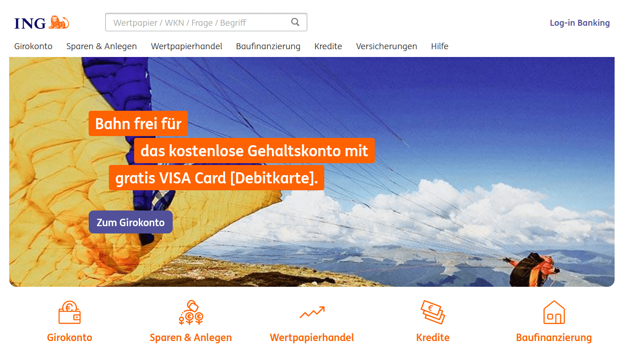Open the Kredite text link below banner

pos(433,338)
